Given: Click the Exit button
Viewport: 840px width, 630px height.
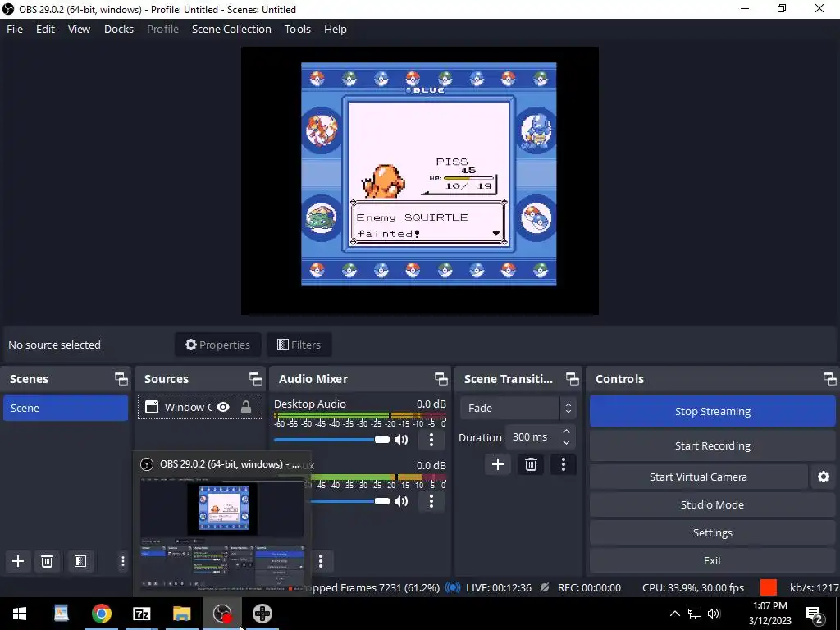Looking at the screenshot, I should click(713, 560).
